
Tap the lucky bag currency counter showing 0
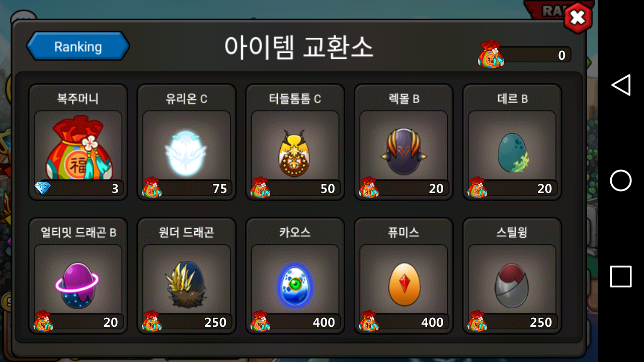[x=524, y=54]
